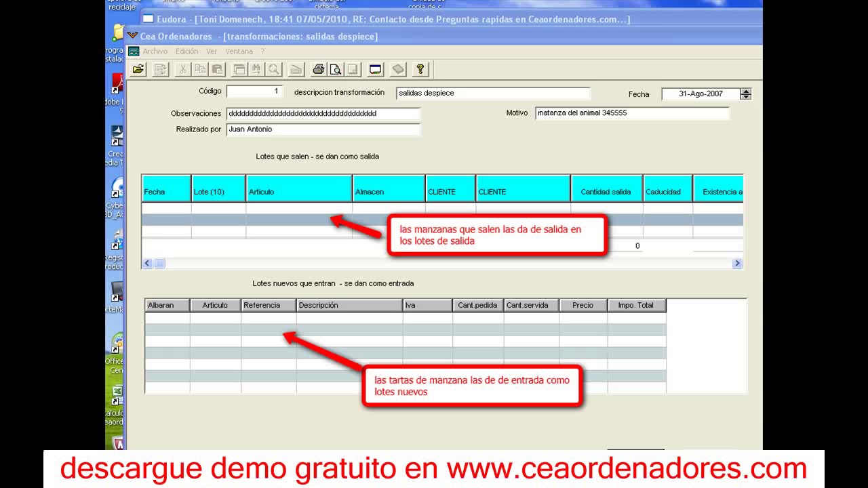Click the Fecha date field
The width and height of the screenshot is (868, 488).
[701, 94]
